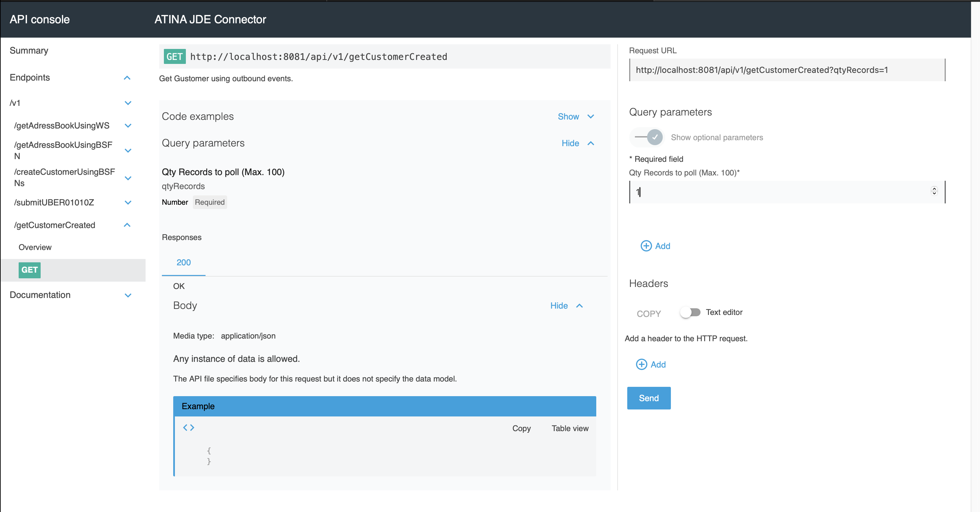The width and height of the screenshot is (980, 512).
Task: Click plus icon to add query parameter
Action: (x=646, y=246)
